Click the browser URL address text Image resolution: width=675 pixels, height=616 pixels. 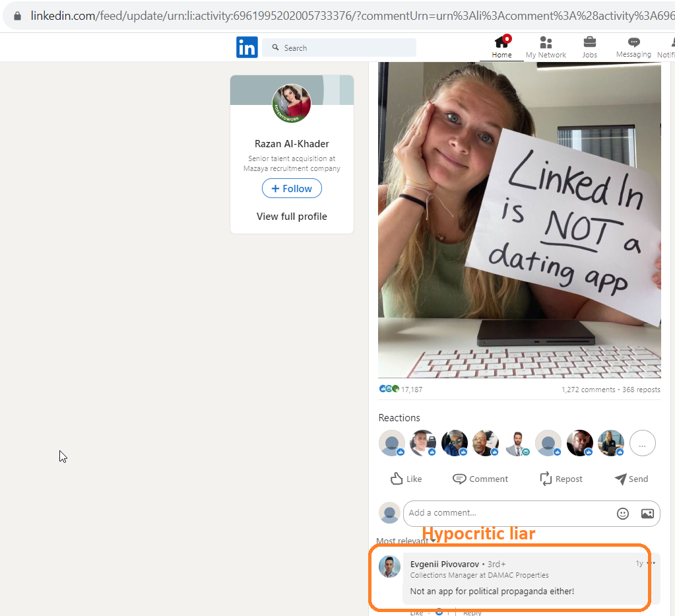352,16
